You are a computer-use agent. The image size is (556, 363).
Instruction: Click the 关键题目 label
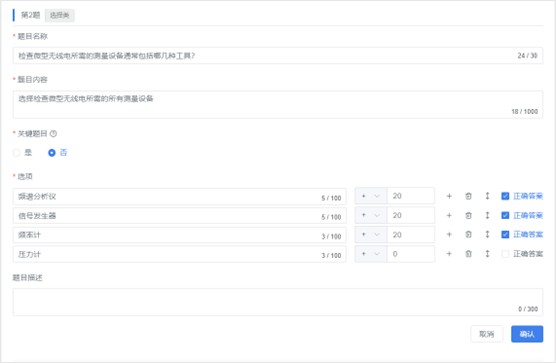point(33,134)
